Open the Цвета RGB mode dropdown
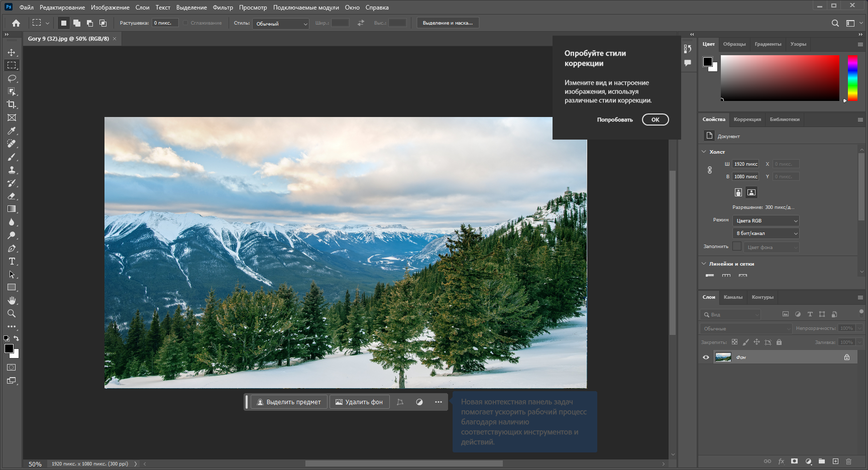The image size is (868, 470). (x=765, y=220)
